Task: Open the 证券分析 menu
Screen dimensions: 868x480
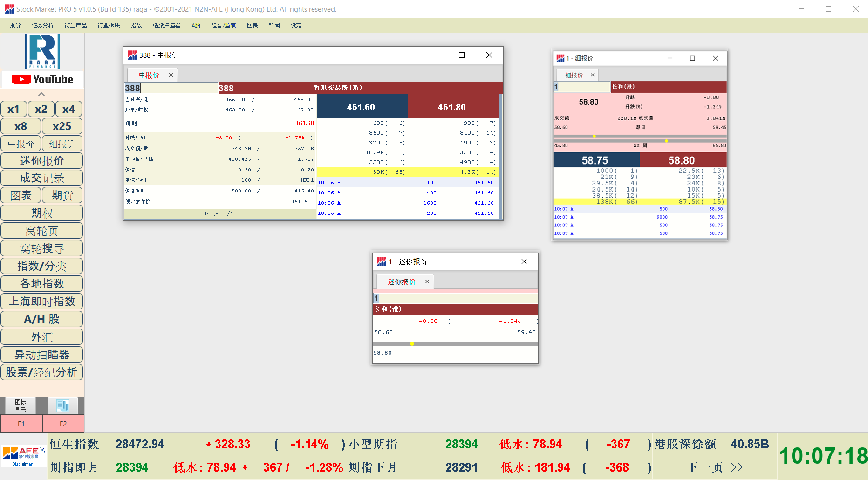Action: click(x=42, y=26)
